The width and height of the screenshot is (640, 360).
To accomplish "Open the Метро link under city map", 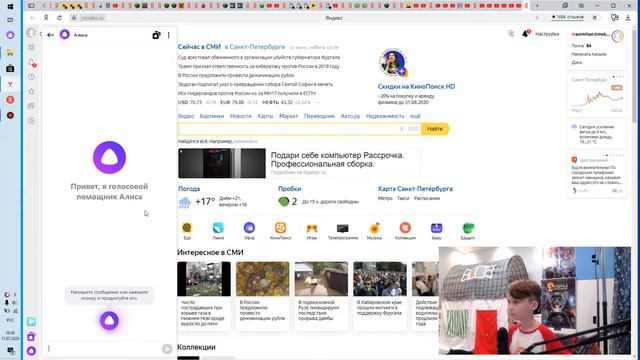I will [x=385, y=198].
